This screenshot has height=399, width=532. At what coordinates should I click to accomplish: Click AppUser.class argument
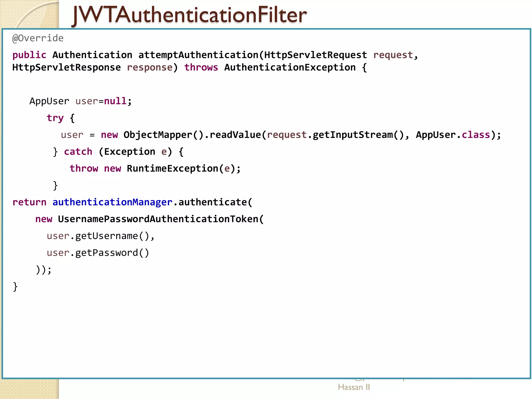coord(453,135)
